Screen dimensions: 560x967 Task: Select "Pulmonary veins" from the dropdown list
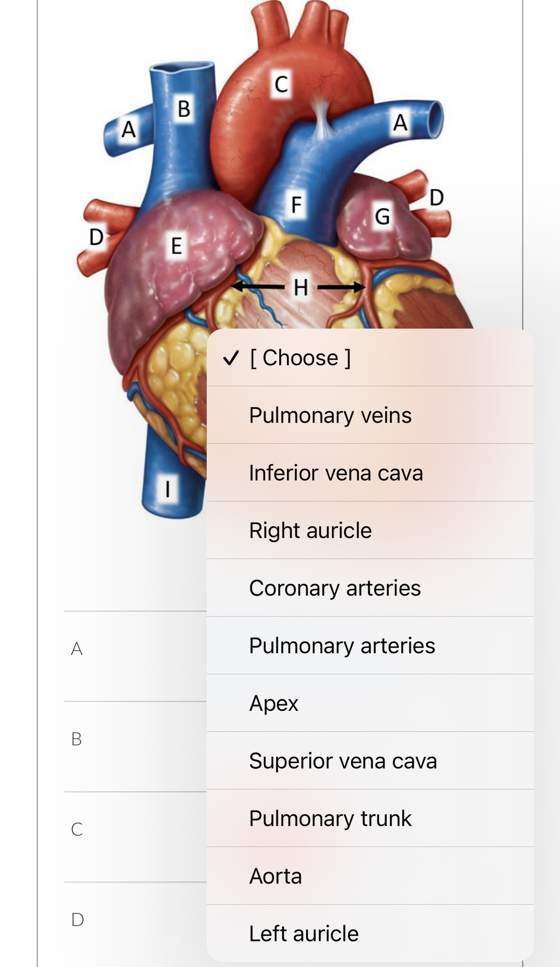tap(330, 415)
